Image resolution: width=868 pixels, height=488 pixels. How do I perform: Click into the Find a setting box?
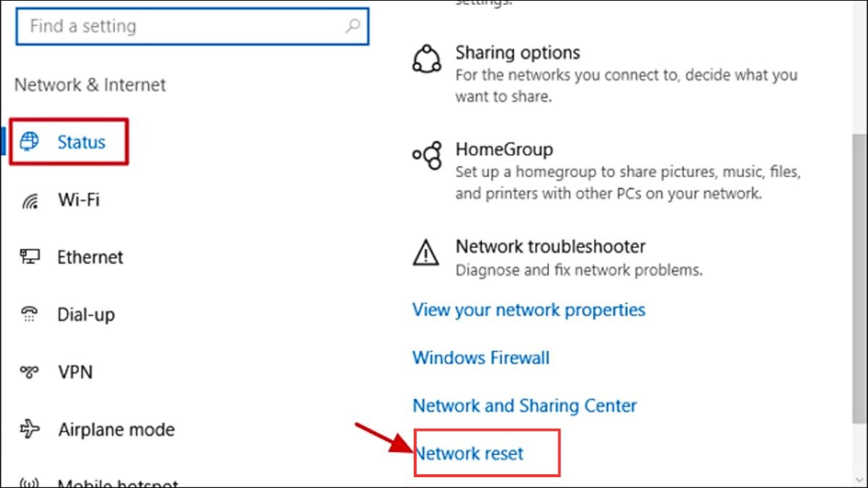point(192,27)
